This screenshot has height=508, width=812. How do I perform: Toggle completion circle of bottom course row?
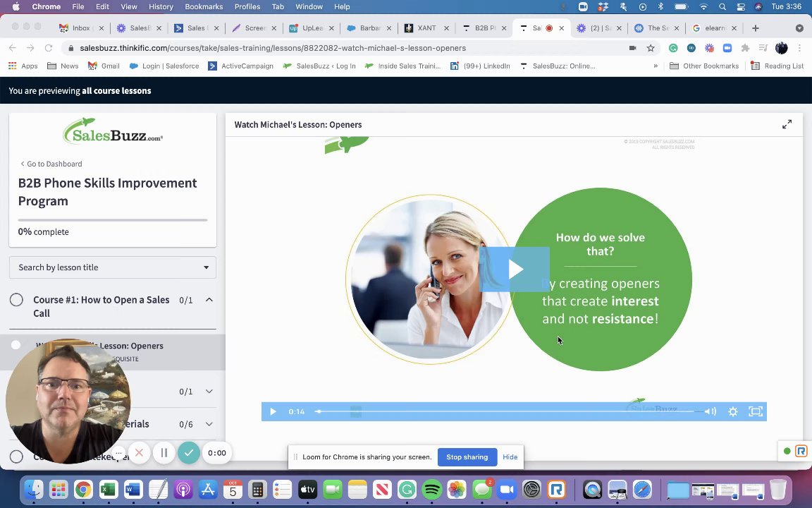(x=17, y=456)
